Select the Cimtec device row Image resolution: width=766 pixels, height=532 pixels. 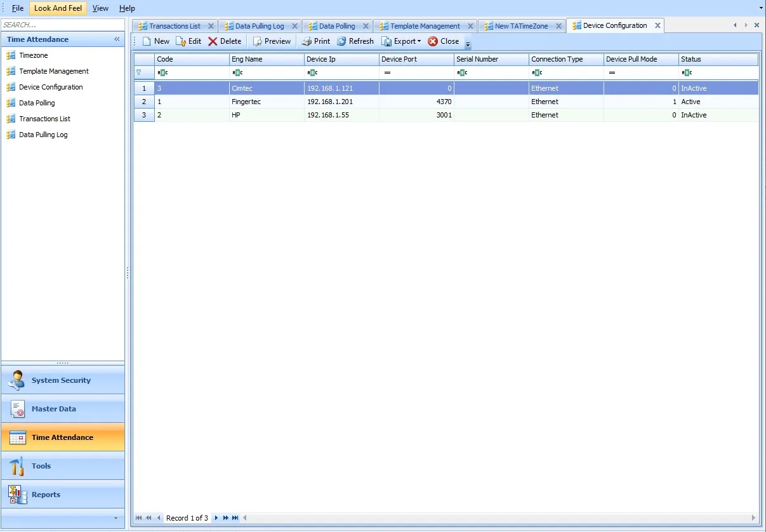click(446, 88)
